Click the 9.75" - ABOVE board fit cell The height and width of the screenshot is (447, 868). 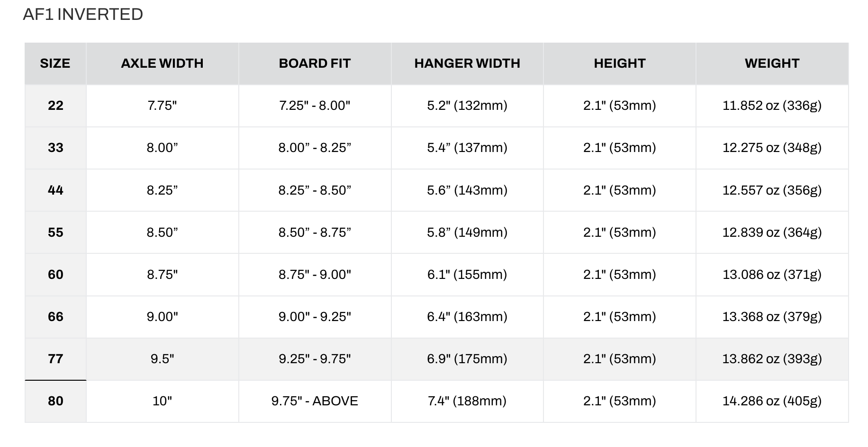point(315,401)
